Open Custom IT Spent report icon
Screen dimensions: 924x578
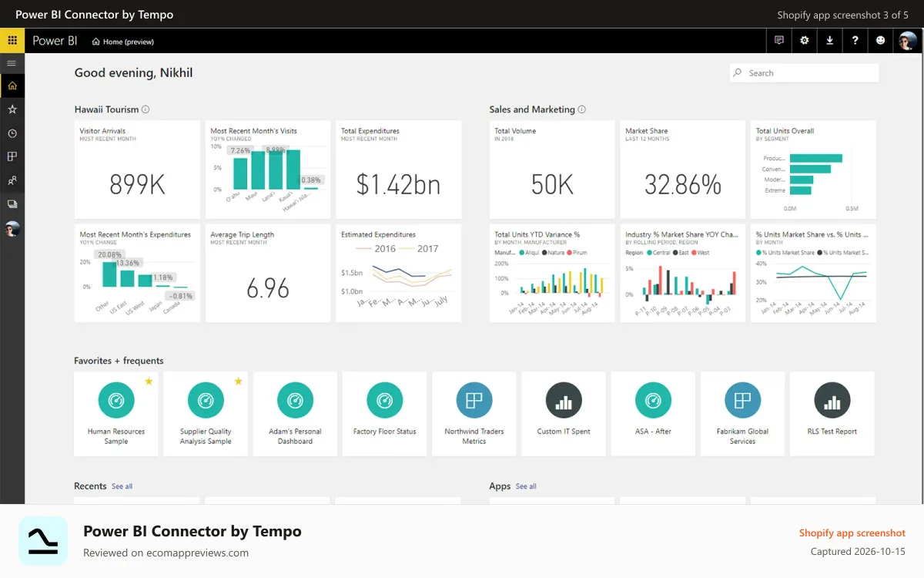pyautogui.click(x=564, y=400)
